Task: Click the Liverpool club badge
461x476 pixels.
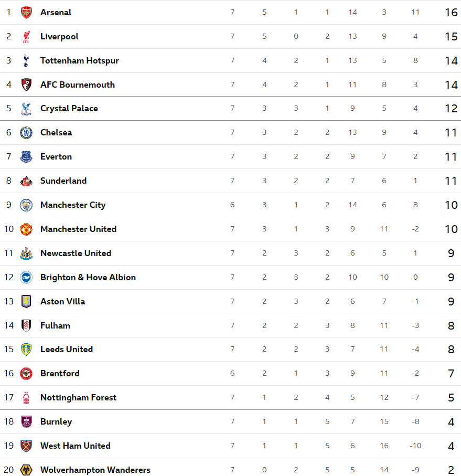Action: coord(26,37)
